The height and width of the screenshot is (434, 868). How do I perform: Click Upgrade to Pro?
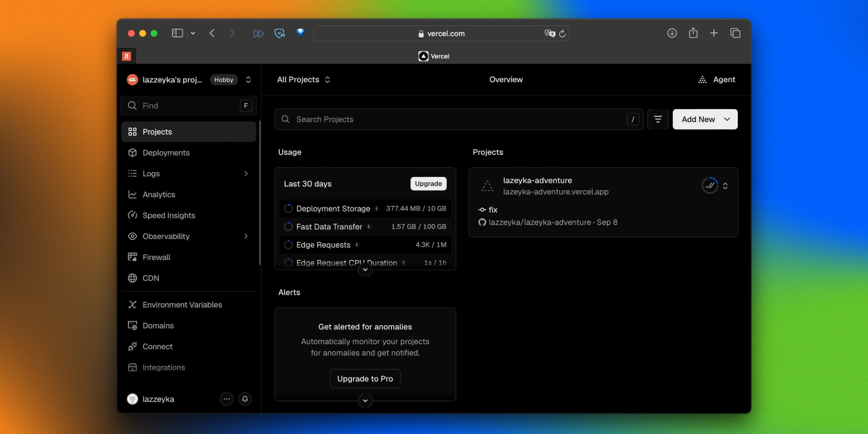(365, 379)
